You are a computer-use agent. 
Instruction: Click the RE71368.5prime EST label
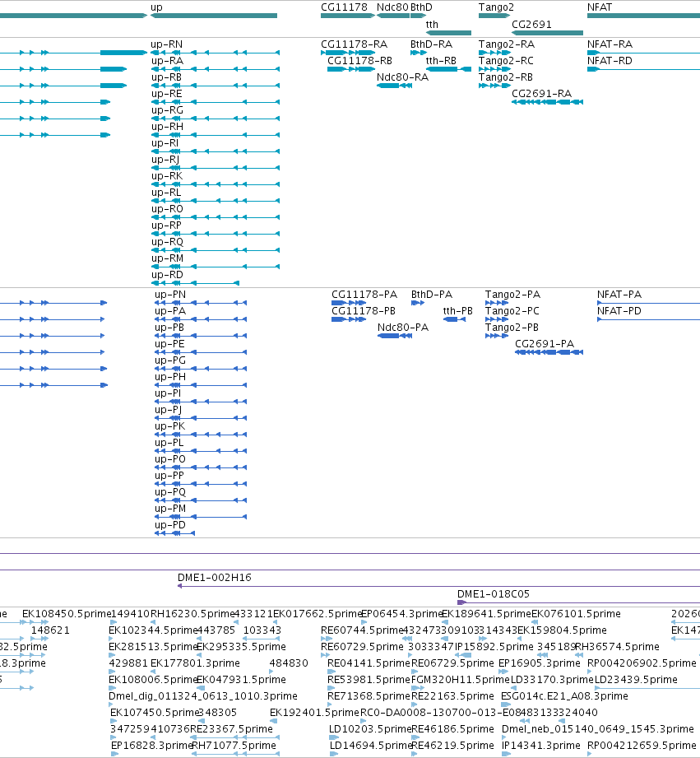click(x=369, y=696)
